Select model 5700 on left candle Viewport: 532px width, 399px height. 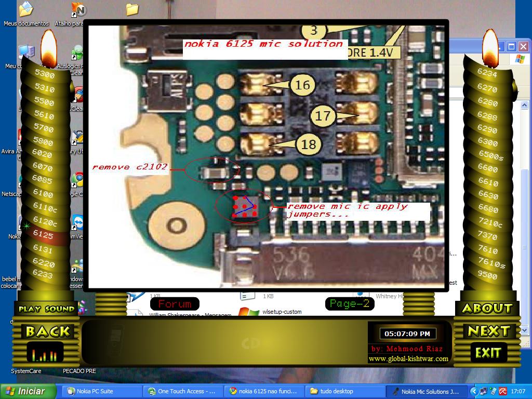[44, 128]
